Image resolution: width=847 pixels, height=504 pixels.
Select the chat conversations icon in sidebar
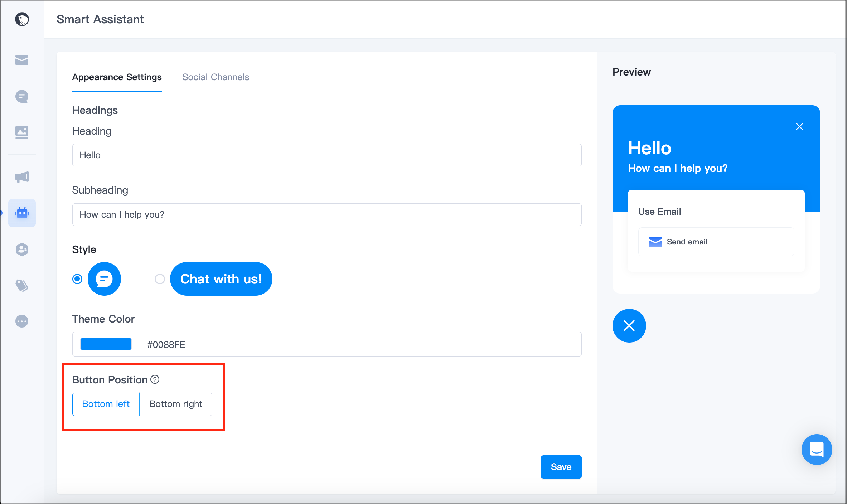point(22,96)
